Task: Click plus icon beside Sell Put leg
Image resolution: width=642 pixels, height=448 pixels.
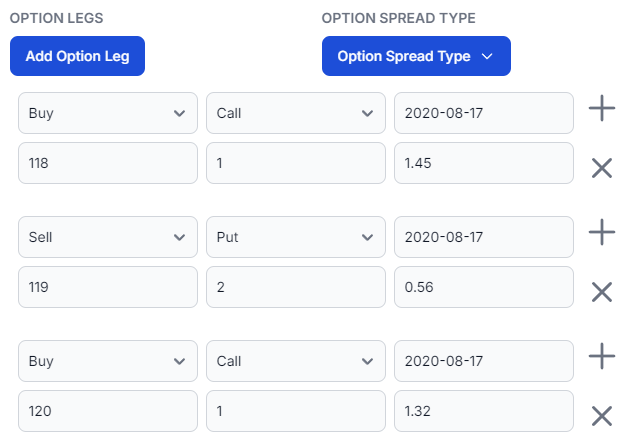Action: coord(601,232)
